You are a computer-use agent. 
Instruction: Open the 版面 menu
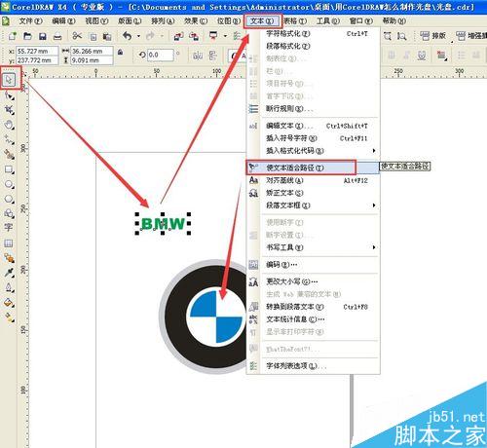[130, 21]
